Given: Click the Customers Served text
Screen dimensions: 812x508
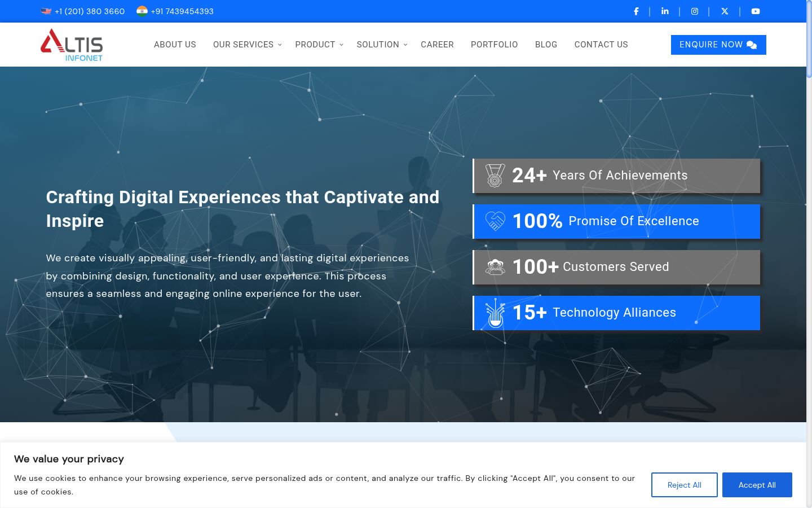Looking at the screenshot, I should (x=616, y=267).
